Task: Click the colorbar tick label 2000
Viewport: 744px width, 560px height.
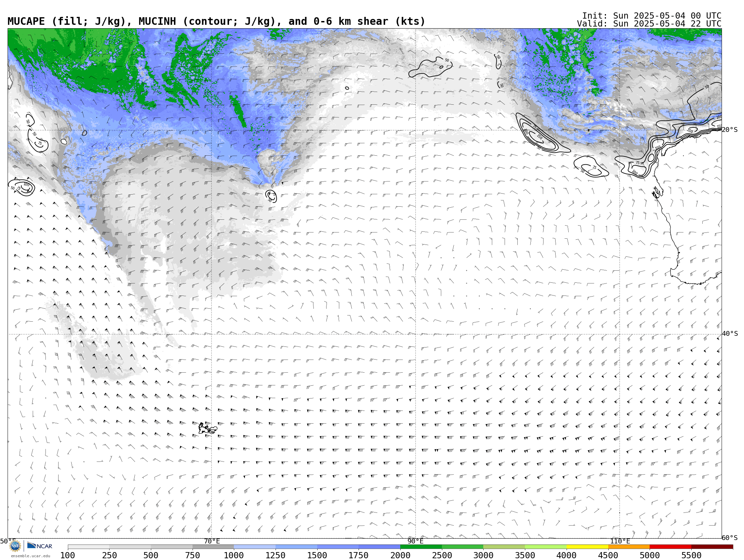Action: tap(400, 556)
